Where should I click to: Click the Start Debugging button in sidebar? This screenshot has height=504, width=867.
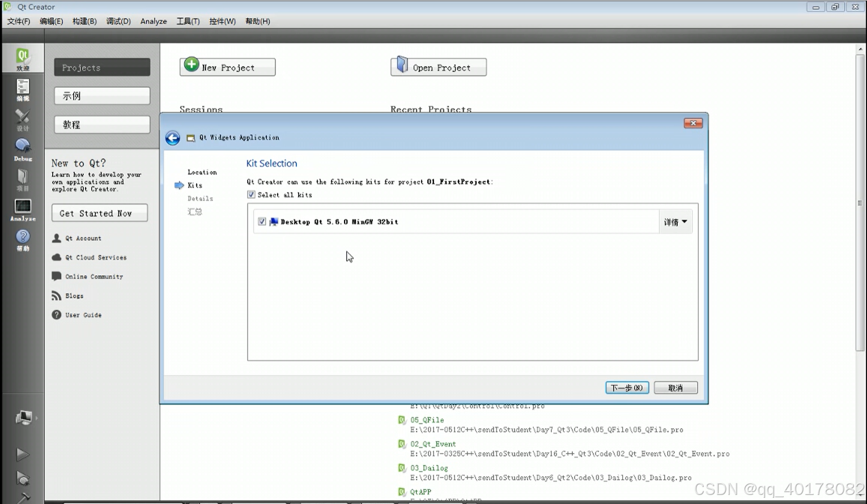click(23, 479)
